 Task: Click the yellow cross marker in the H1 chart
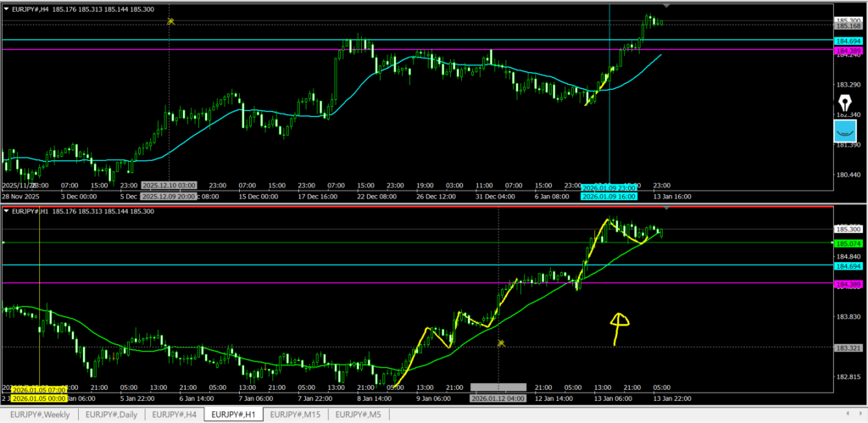(x=501, y=343)
